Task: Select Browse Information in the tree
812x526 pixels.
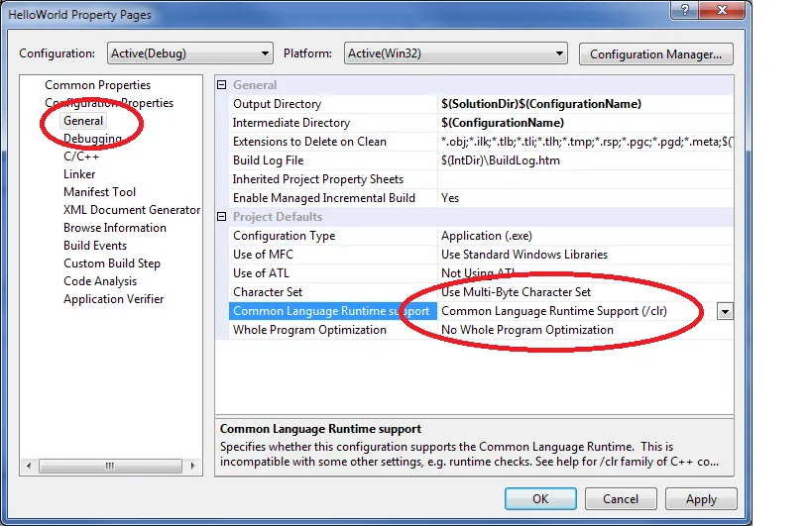Action: pyautogui.click(x=114, y=228)
